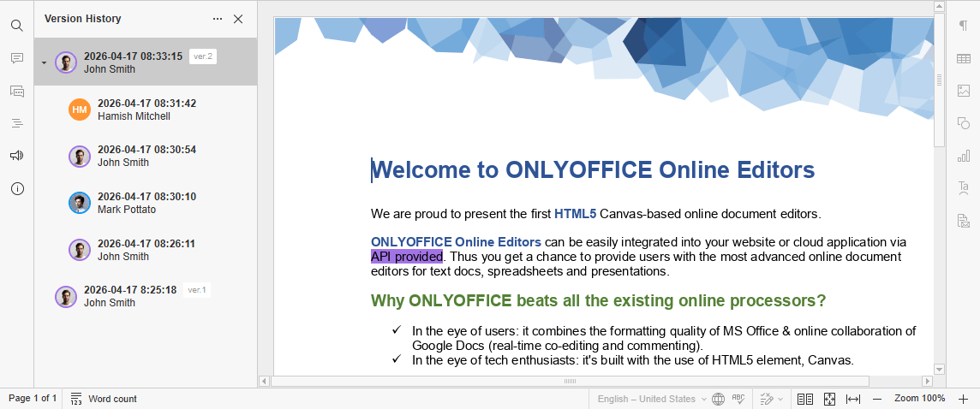Select the Hamish Mitchell 08:31:42 revision
980x409 pixels.
(146, 110)
